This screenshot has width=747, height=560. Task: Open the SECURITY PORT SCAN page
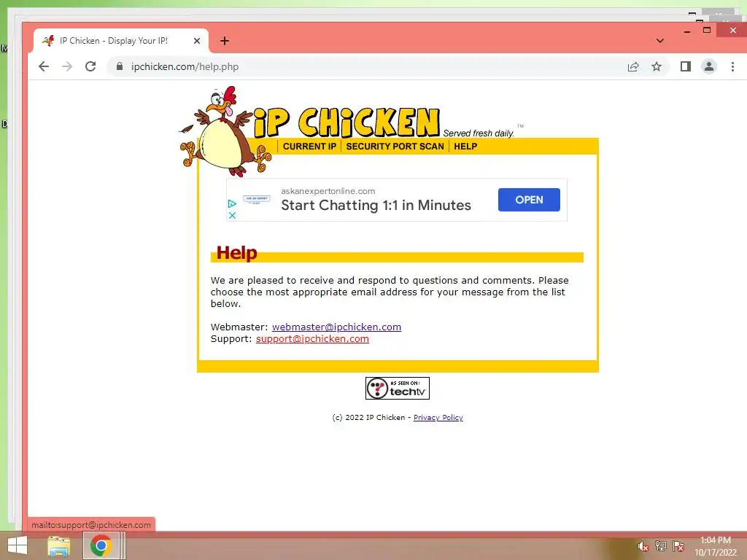[395, 147]
